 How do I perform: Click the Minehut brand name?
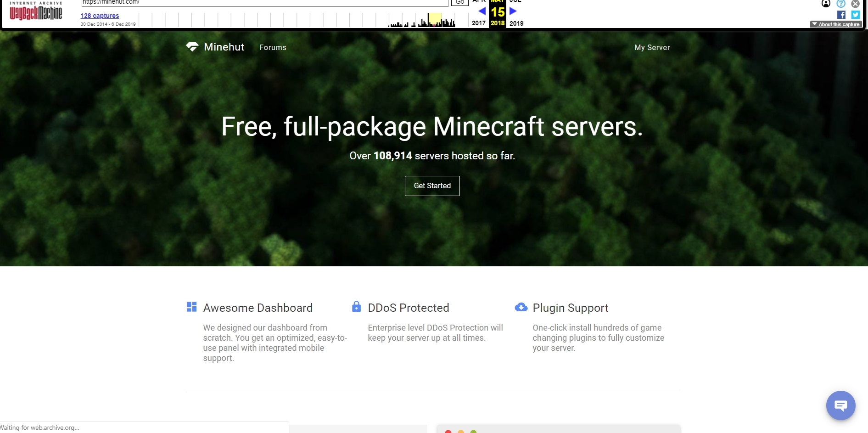coord(224,47)
